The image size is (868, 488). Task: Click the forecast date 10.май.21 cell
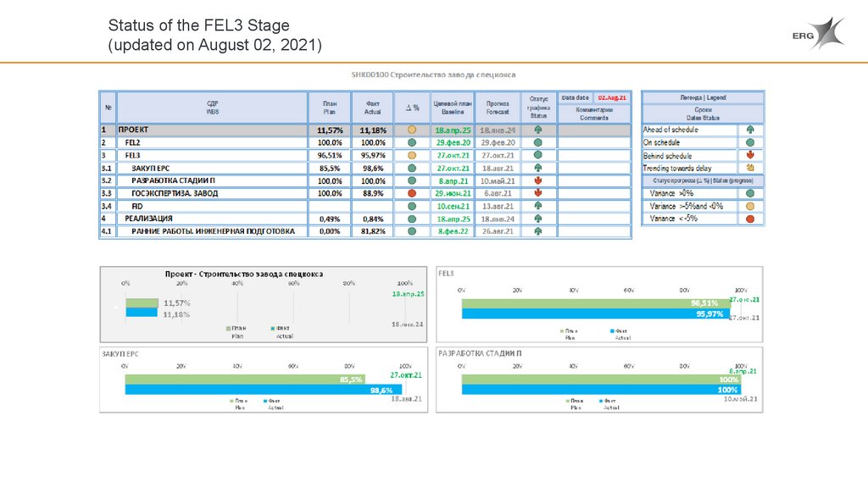tap(497, 181)
